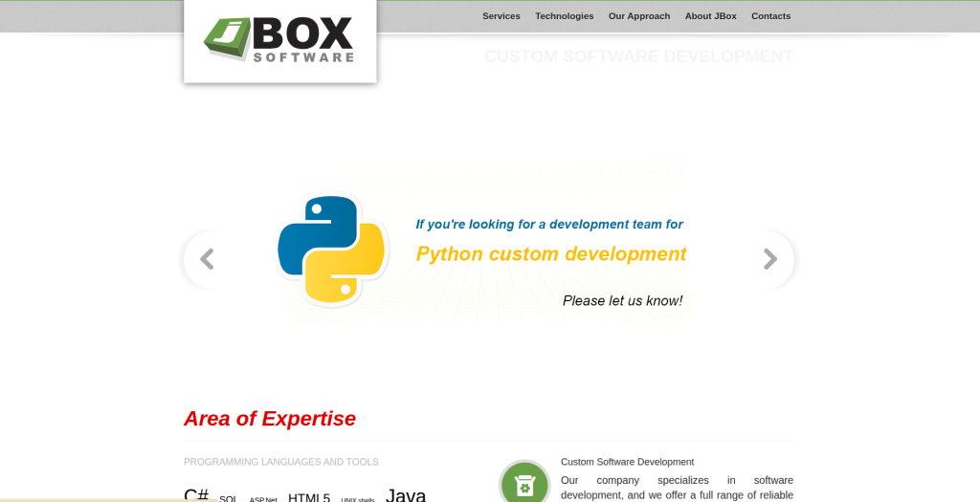
Task: Click the Custom Software Development heading
Action: (627, 462)
